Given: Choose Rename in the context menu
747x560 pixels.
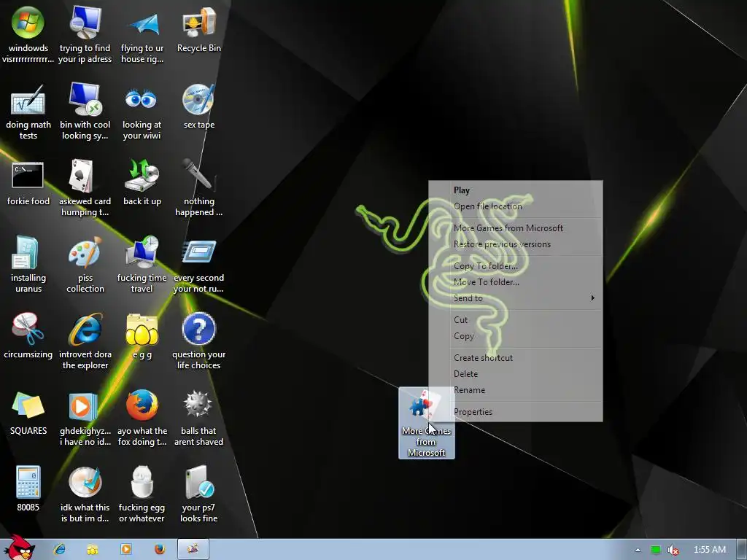Looking at the screenshot, I should pos(516,390).
